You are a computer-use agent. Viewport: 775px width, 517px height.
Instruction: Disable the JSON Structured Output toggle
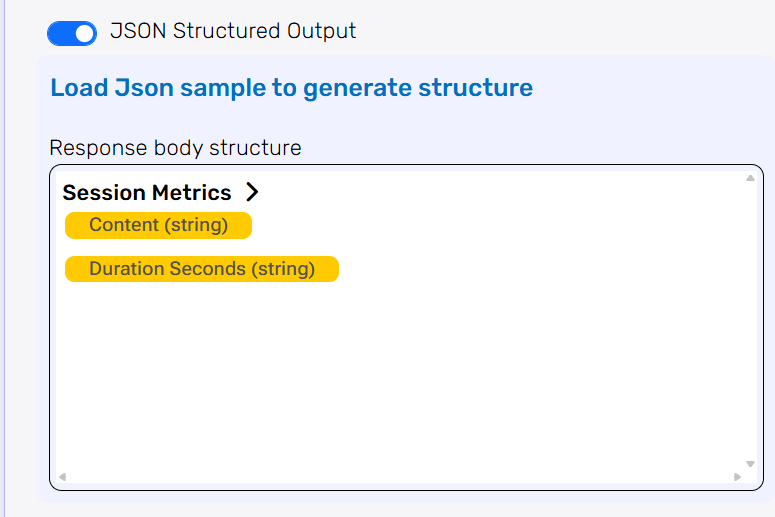click(72, 33)
